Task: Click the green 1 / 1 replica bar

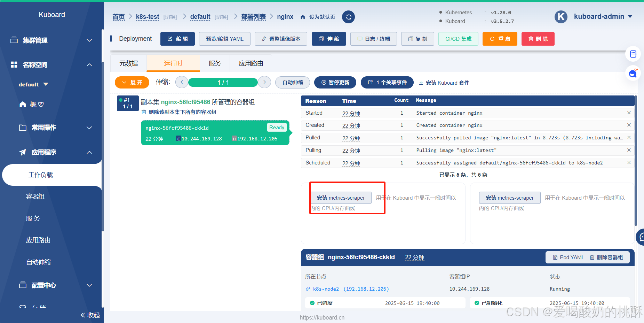Action: 223,82
